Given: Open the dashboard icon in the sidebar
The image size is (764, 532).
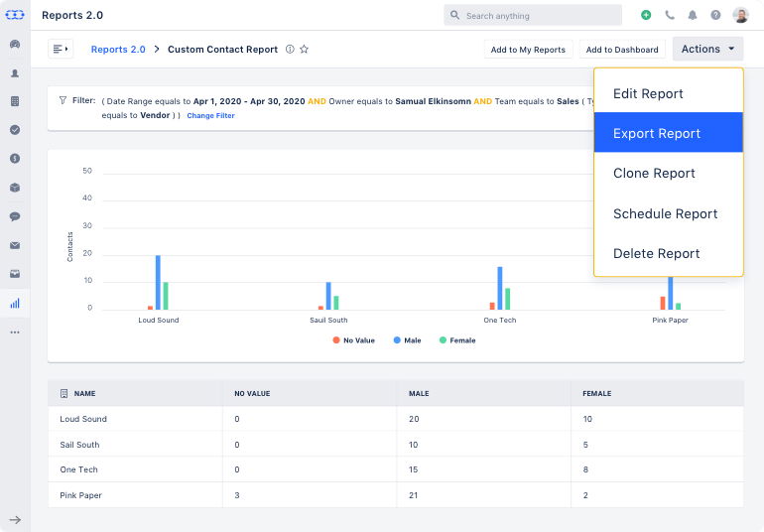Looking at the screenshot, I should pos(15,45).
